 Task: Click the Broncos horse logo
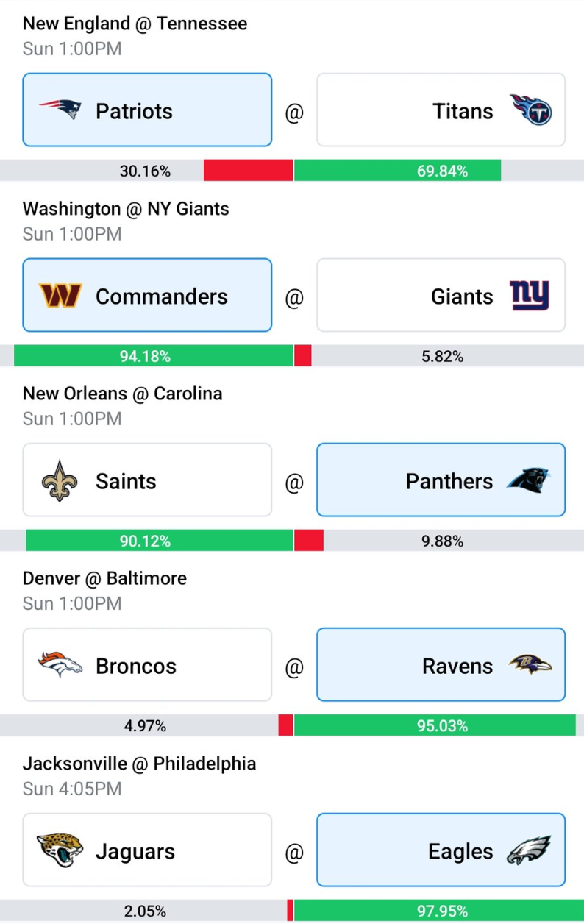[60, 664]
